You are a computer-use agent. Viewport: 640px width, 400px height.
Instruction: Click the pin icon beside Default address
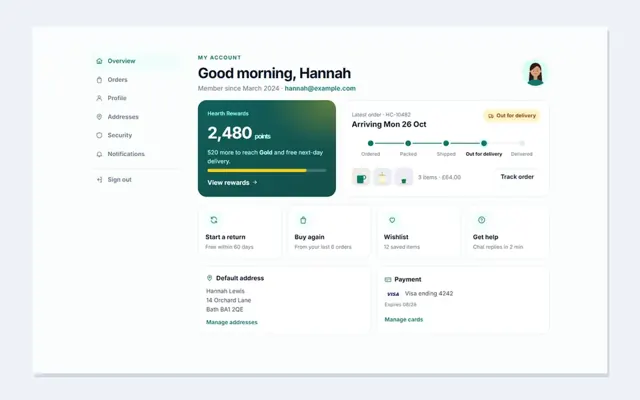click(x=209, y=278)
